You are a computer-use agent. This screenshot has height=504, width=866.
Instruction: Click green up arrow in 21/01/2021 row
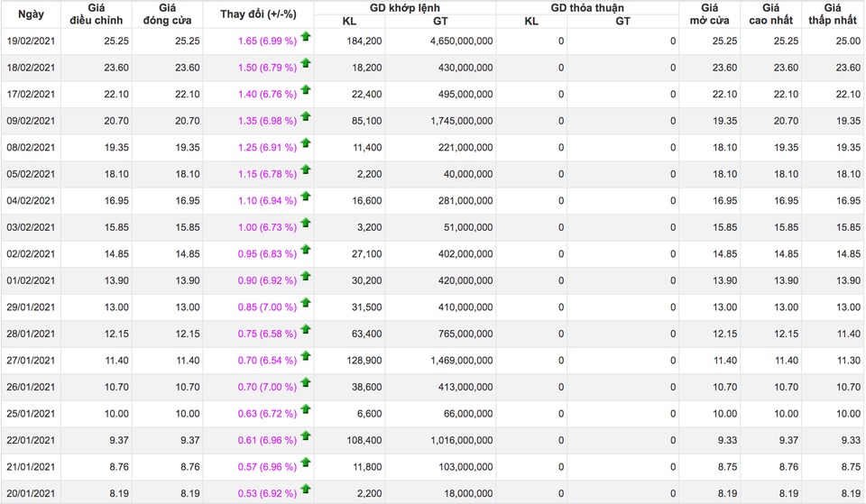306,462
